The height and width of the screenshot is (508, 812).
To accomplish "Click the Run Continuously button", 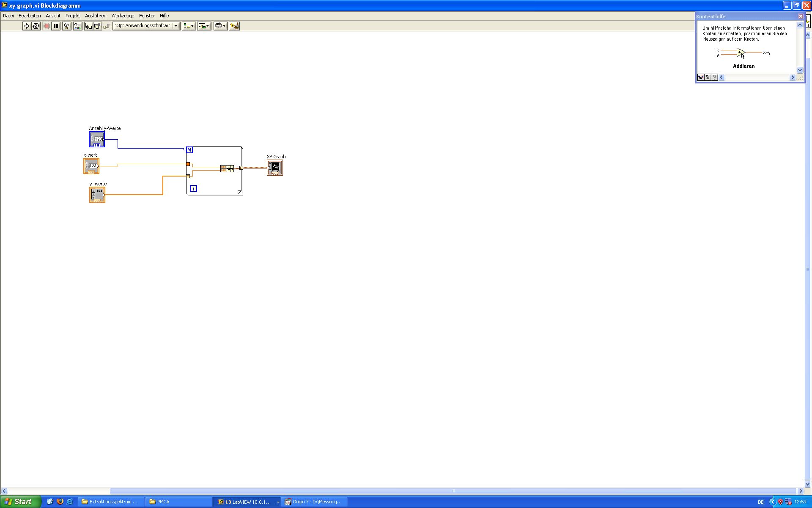I will [36, 26].
